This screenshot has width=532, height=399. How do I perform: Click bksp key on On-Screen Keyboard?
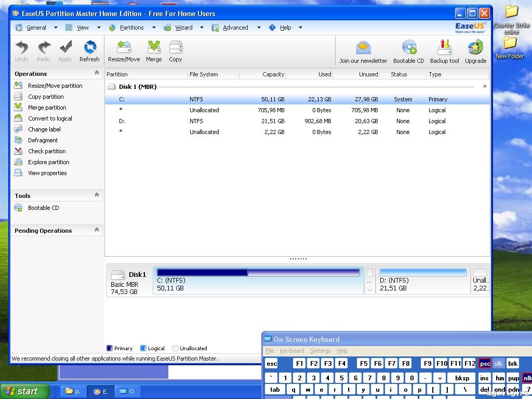462,378
